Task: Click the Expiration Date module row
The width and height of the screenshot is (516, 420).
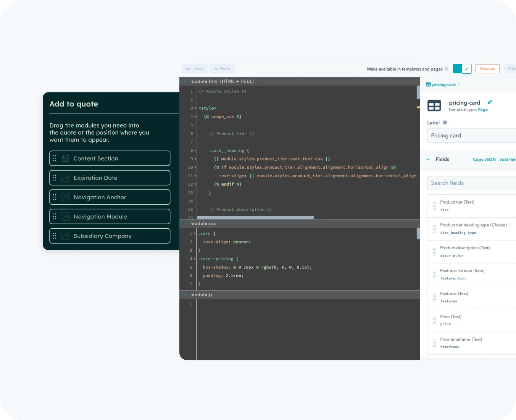Action: [x=110, y=178]
